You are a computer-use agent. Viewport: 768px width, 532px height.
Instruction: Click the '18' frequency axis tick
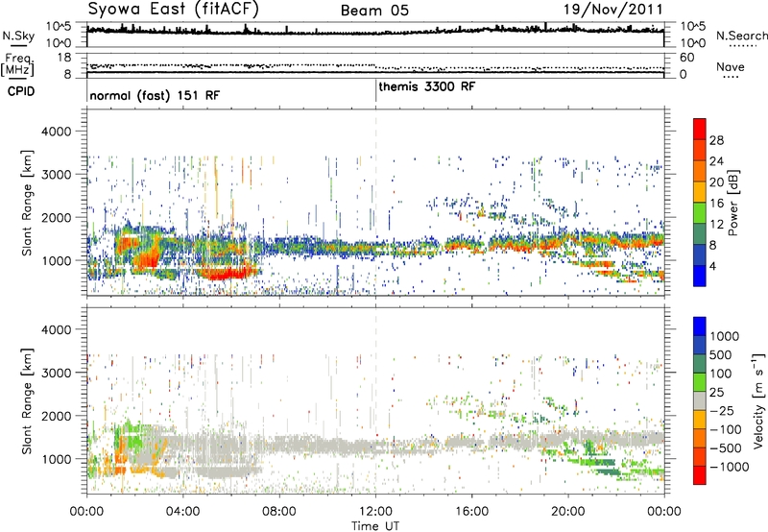(x=63, y=58)
